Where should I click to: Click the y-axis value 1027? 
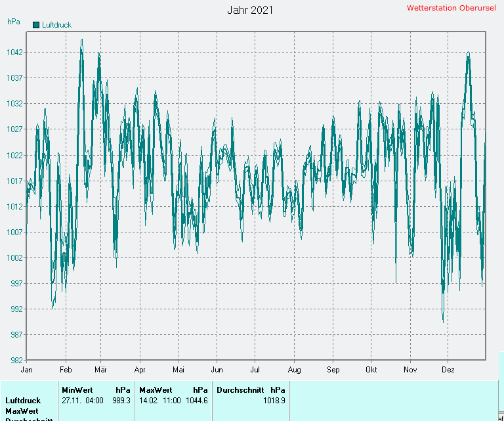(15, 129)
